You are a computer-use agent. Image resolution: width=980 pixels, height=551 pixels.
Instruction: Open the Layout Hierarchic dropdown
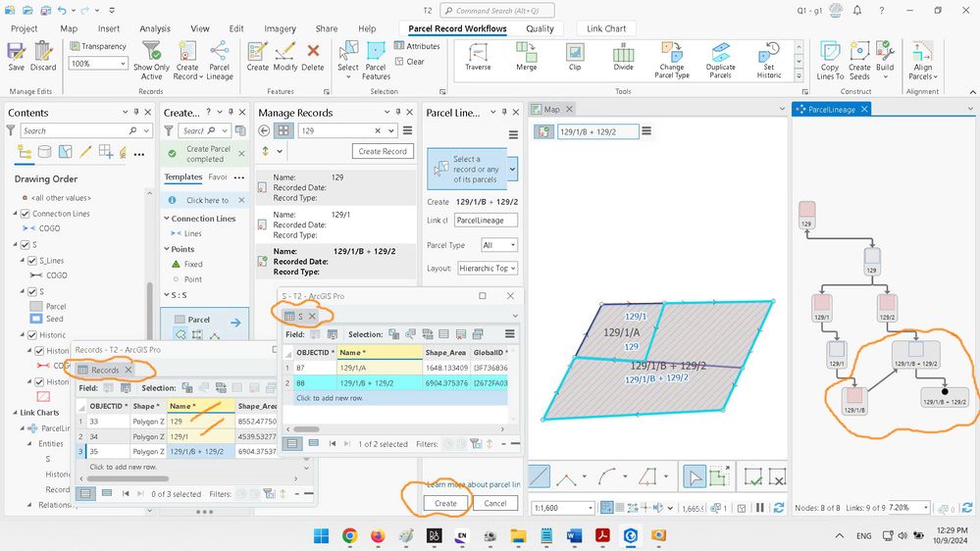[487, 268]
